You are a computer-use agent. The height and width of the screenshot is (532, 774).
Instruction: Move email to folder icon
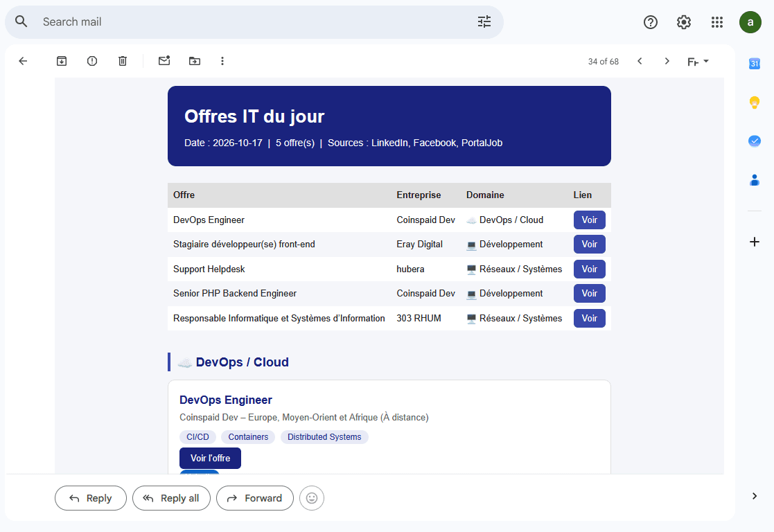pos(195,61)
